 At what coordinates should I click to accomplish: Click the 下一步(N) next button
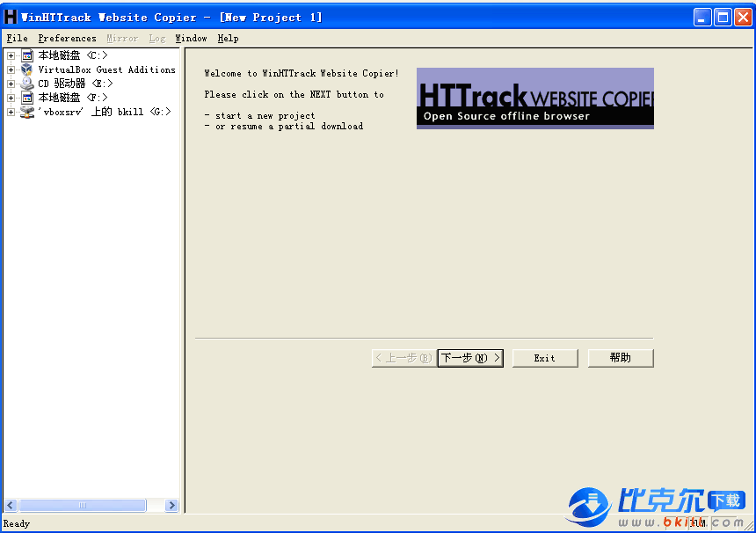tap(470, 358)
